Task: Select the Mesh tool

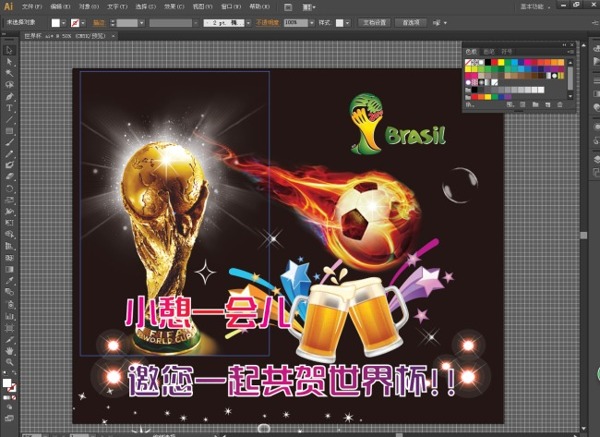Action: pyautogui.click(x=9, y=258)
